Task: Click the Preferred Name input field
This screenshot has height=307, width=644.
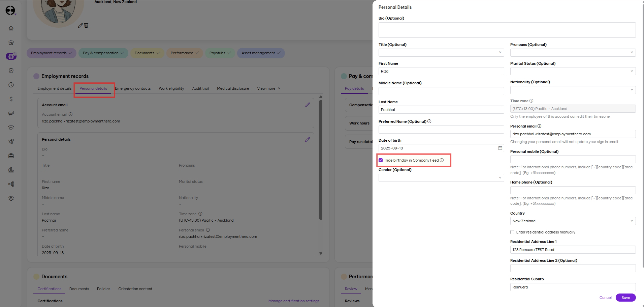Action: pyautogui.click(x=441, y=130)
